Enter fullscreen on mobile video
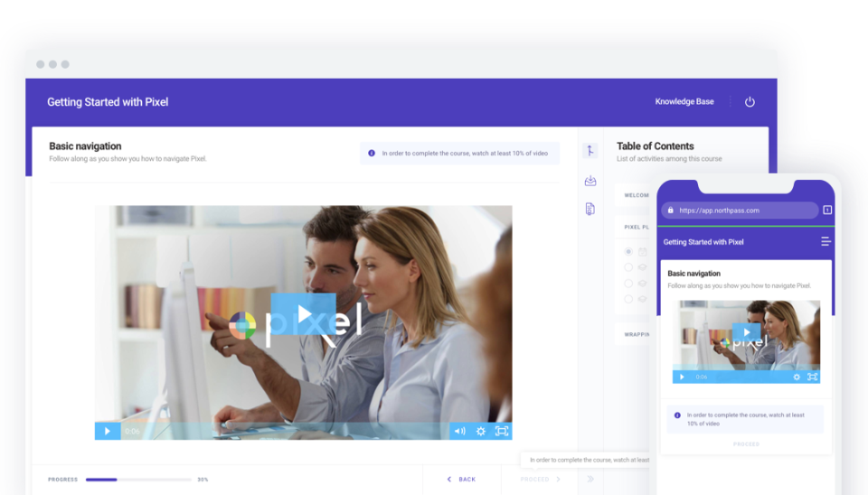The height and width of the screenshot is (495, 868). click(x=812, y=378)
